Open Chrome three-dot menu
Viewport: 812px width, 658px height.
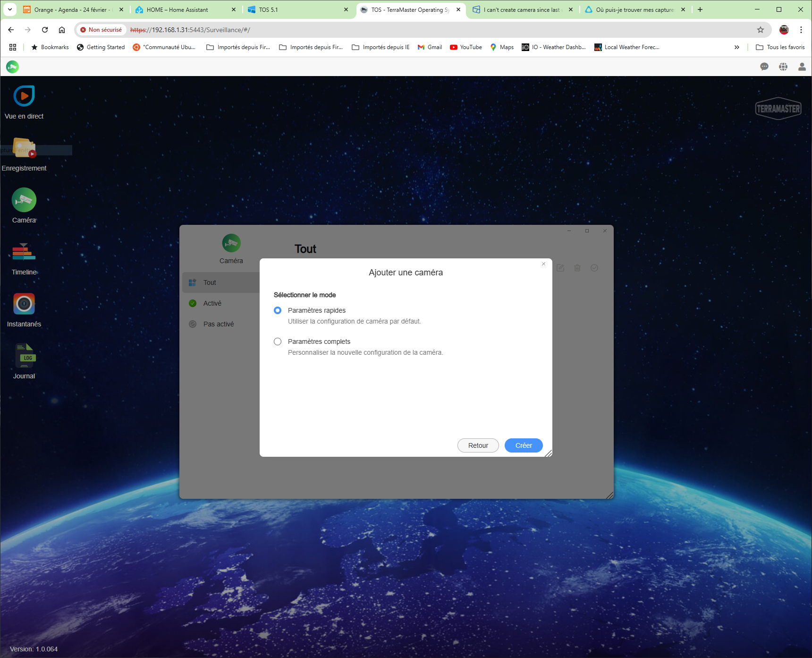pos(801,30)
